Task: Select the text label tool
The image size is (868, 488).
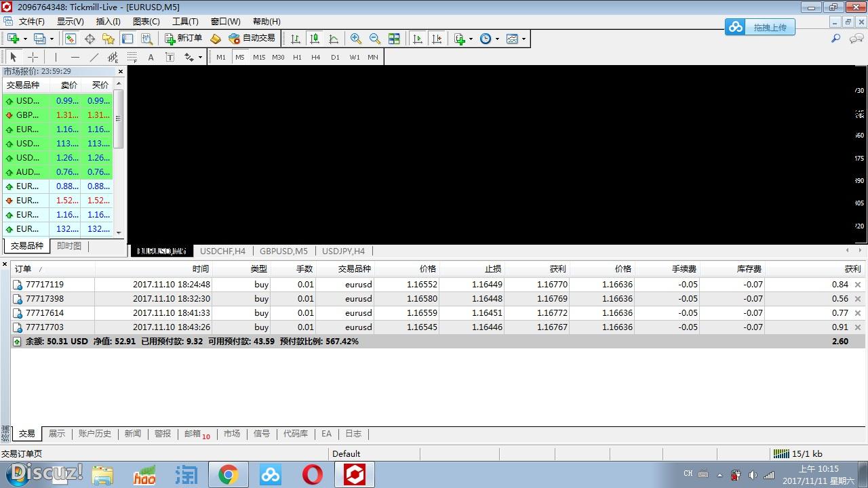Action: (x=170, y=57)
